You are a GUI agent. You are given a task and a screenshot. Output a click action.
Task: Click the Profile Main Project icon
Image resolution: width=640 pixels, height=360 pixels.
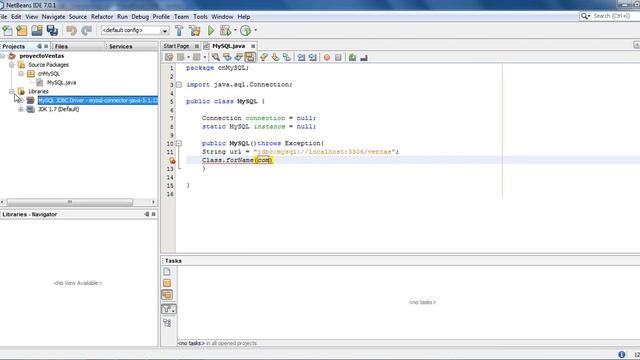pos(245,31)
